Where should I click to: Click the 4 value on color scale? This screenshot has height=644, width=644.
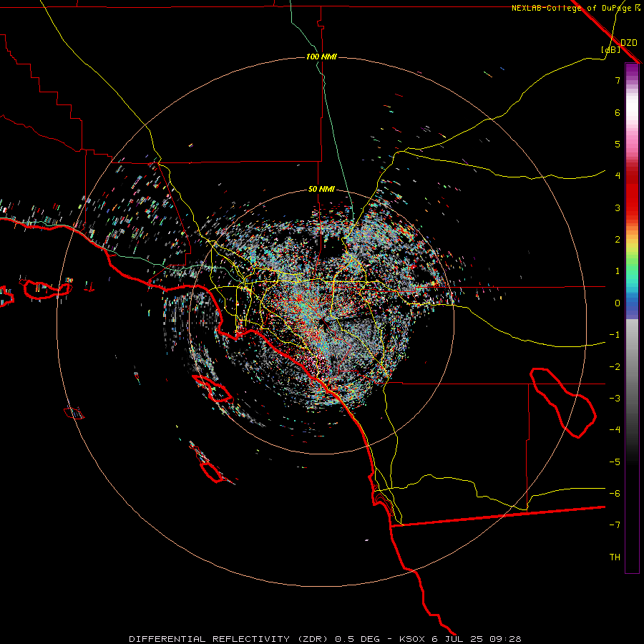click(618, 176)
